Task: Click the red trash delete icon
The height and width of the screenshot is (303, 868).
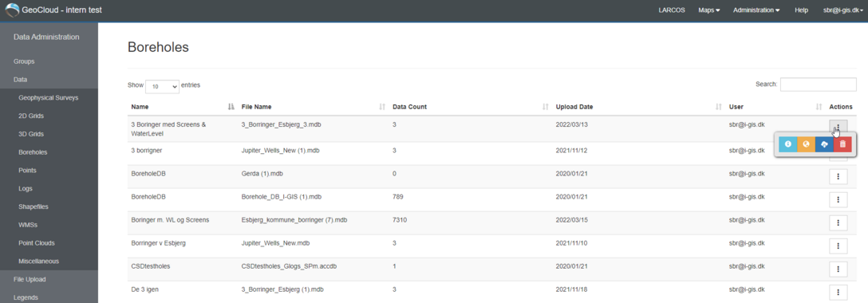Action: pos(842,144)
